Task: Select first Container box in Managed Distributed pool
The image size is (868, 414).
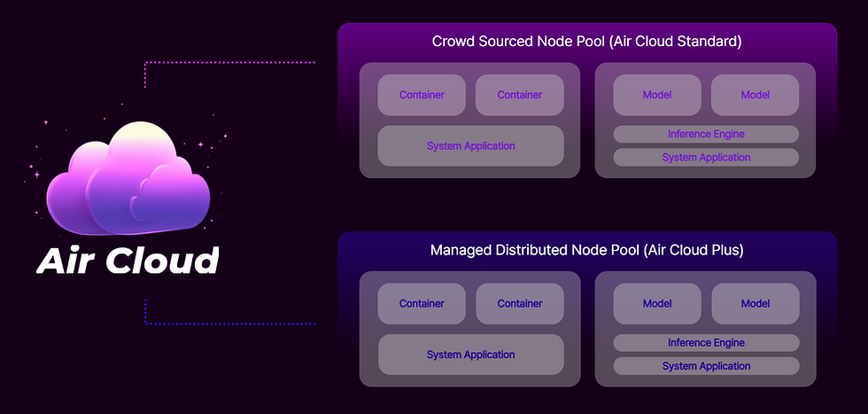Action: [x=422, y=304]
